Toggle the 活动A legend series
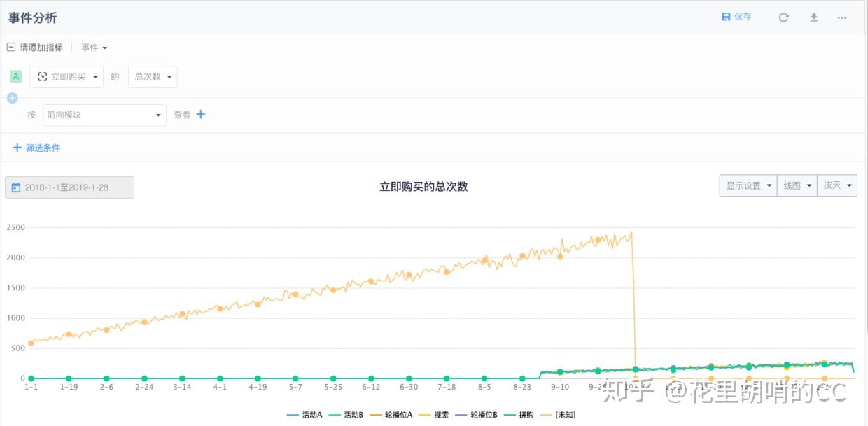This screenshot has width=868, height=426. pyautogui.click(x=304, y=415)
